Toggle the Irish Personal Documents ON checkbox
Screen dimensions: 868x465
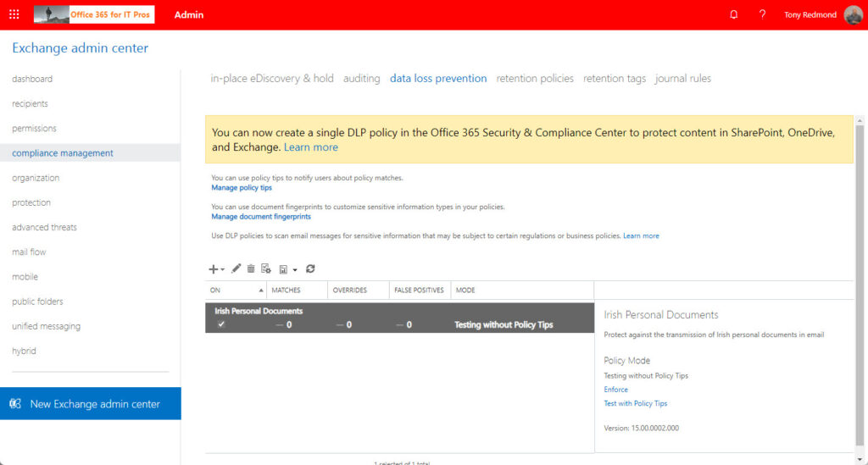221,324
